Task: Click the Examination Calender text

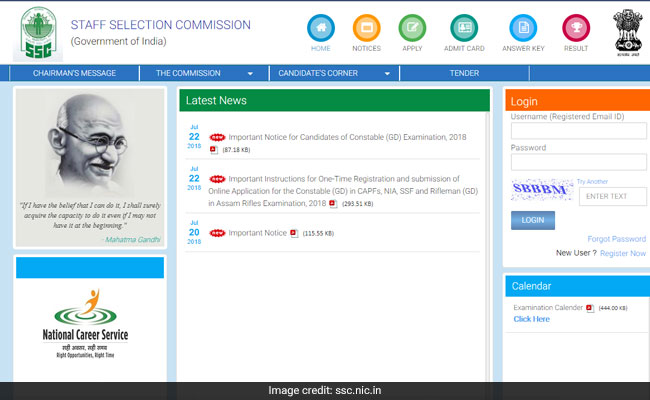Action: [548, 308]
